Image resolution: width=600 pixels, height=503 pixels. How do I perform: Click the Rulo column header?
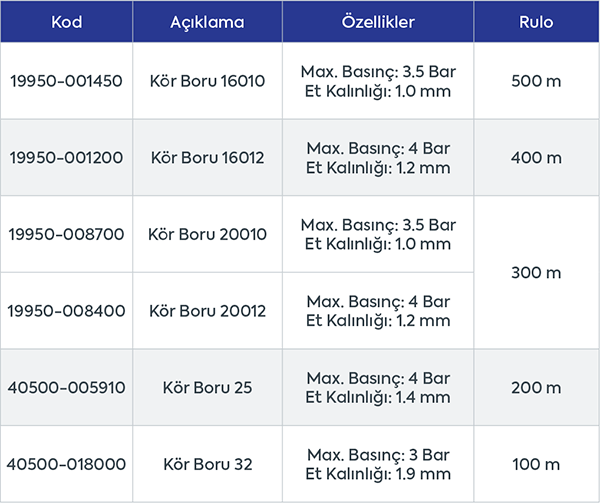[537, 21]
